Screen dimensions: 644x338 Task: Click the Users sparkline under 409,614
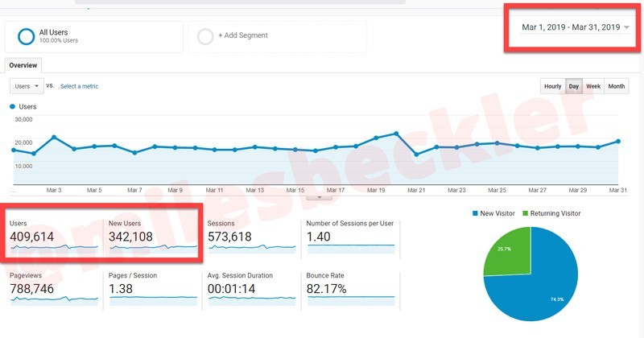54,248
